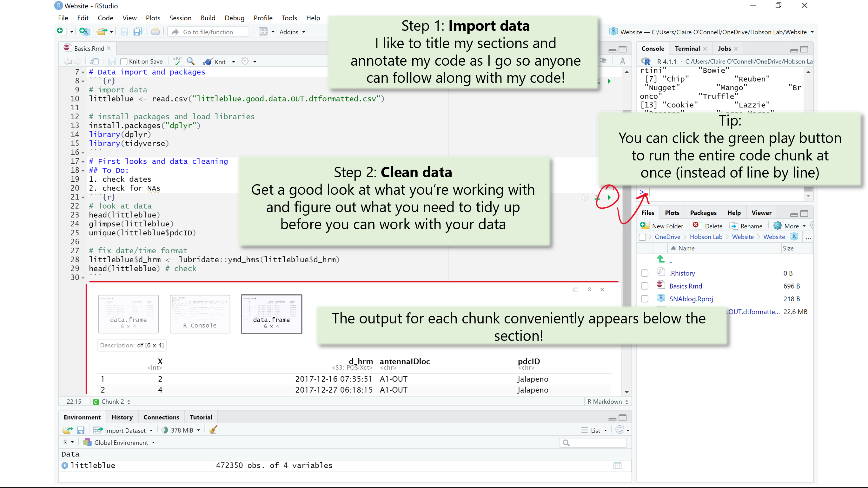Click the Knit yarn button
The width and height of the screenshot is (868, 488).
point(214,62)
